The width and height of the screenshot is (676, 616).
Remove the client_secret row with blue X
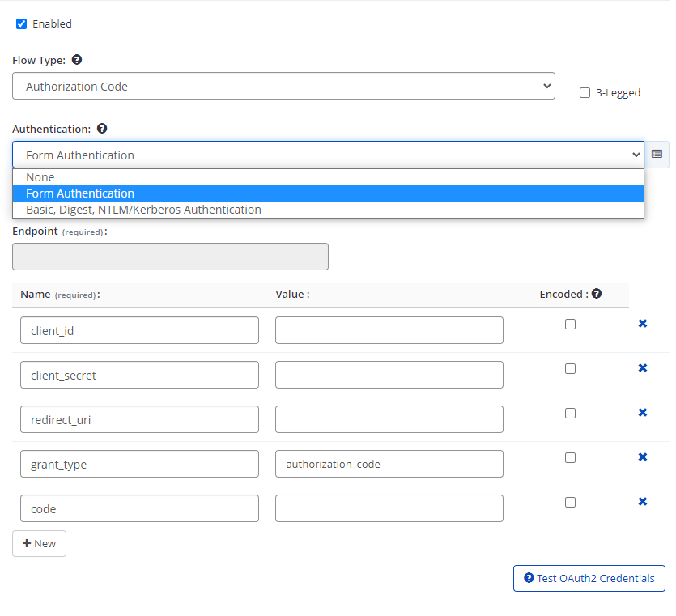pos(642,367)
